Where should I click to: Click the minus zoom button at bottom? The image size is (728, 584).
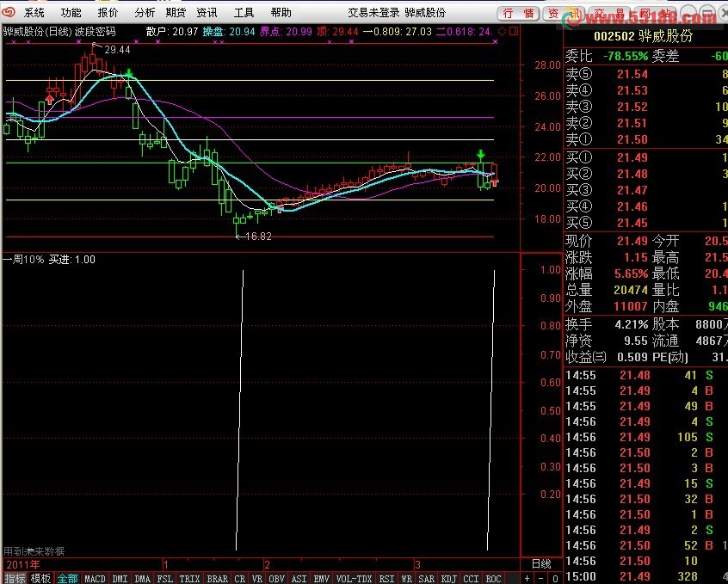[540, 579]
